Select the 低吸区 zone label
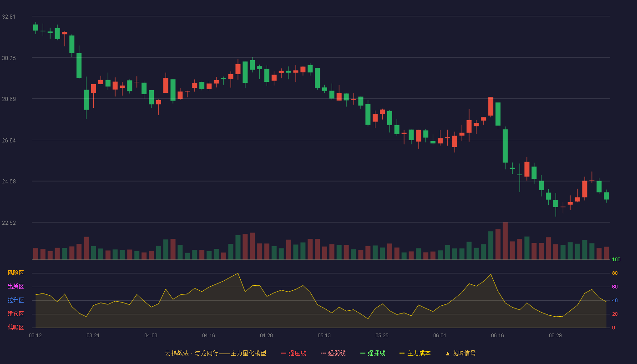Image resolution: width=637 pixels, height=364 pixels. tap(15, 327)
